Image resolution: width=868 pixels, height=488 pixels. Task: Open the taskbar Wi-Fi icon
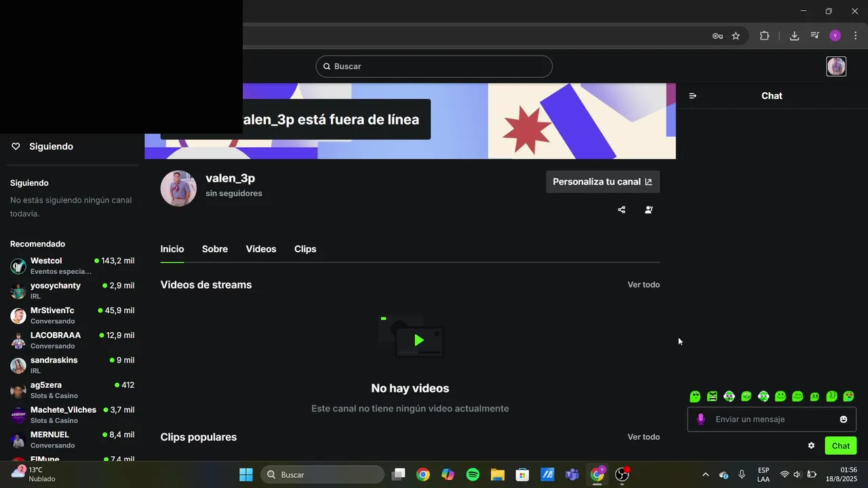pyautogui.click(x=785, y=474)
